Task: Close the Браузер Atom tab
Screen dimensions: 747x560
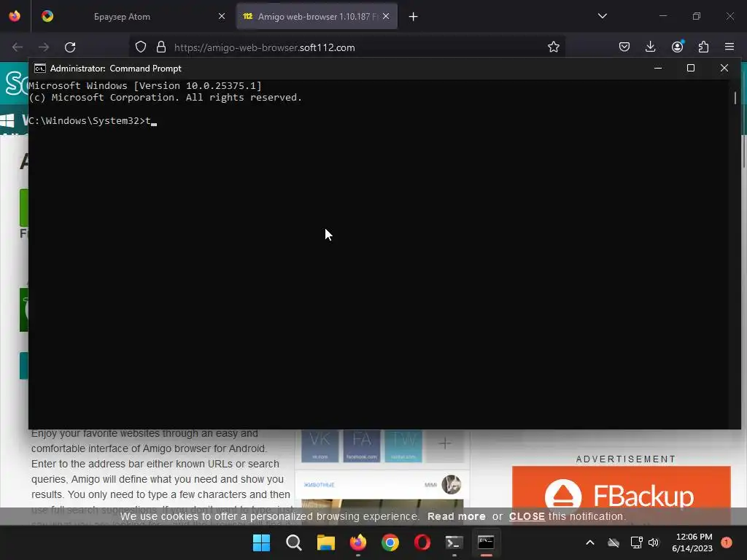Action: click(222, 17)
